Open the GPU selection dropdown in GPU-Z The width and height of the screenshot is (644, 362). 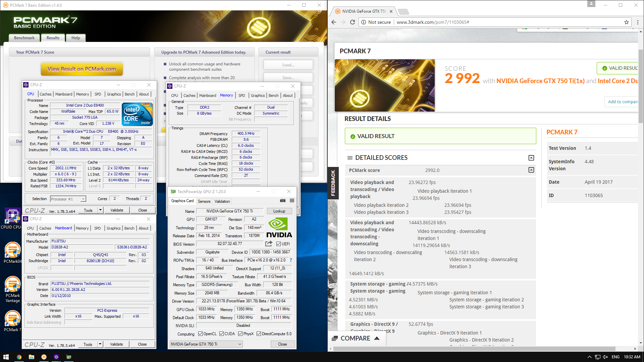pos(206,344)
